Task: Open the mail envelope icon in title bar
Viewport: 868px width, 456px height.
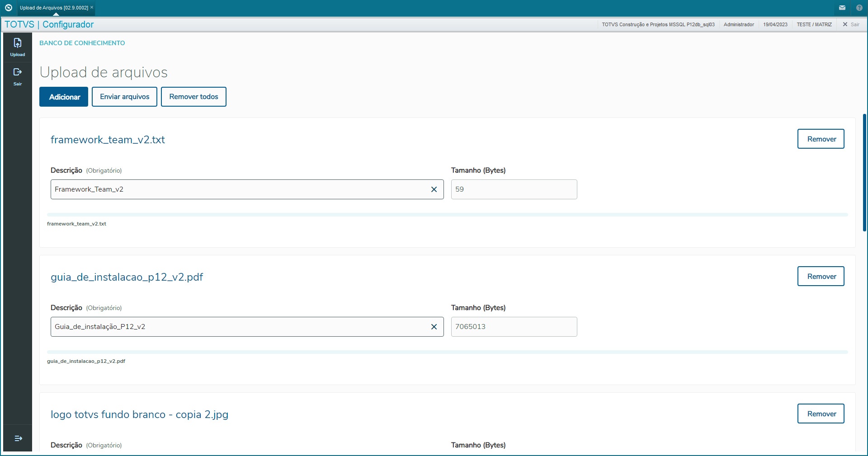Action: click(842, 8)
